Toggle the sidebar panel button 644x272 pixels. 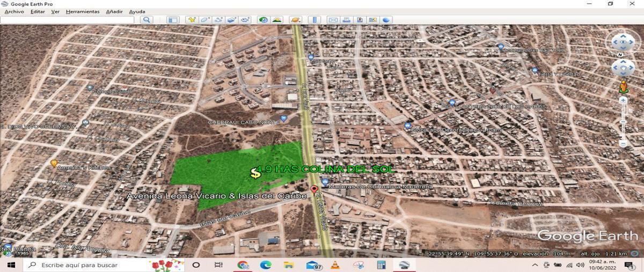(172, 20)
